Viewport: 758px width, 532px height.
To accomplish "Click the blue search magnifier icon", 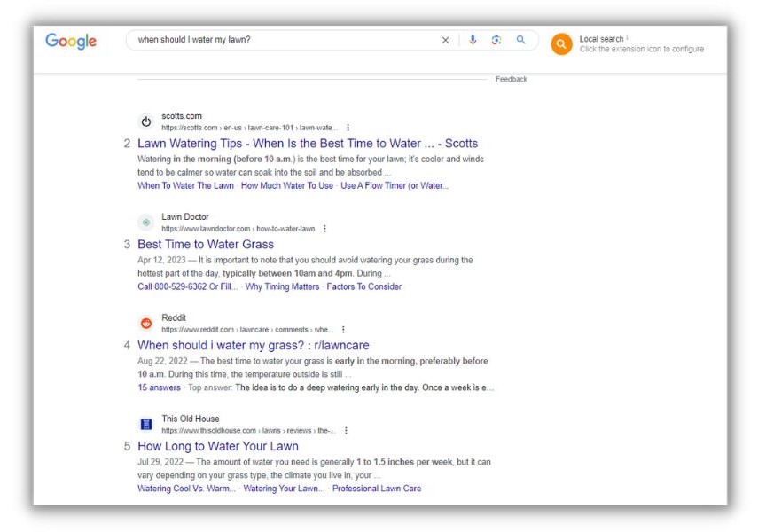I will pyautogui.click(x=522, y=42).
